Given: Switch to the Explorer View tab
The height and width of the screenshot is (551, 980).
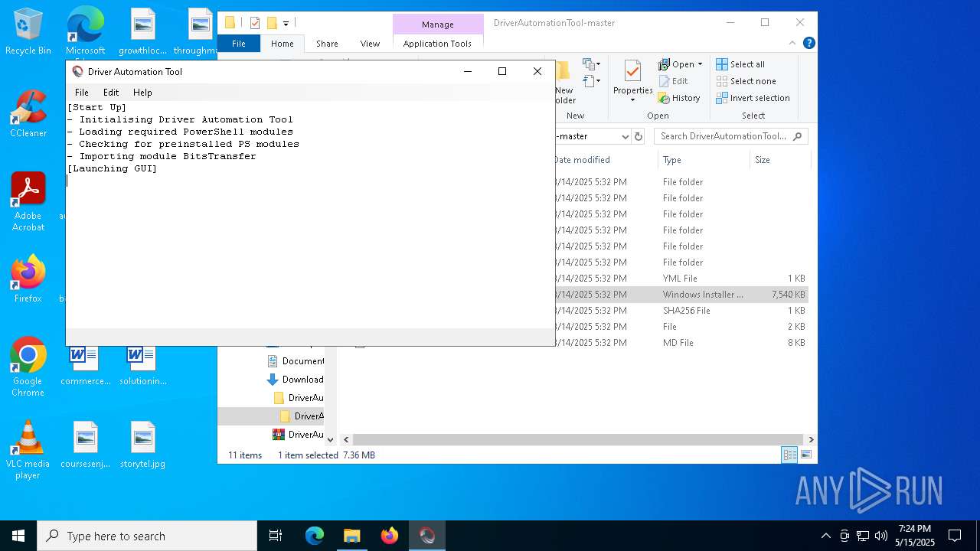Looking at the screenshot, I should 370,44.
